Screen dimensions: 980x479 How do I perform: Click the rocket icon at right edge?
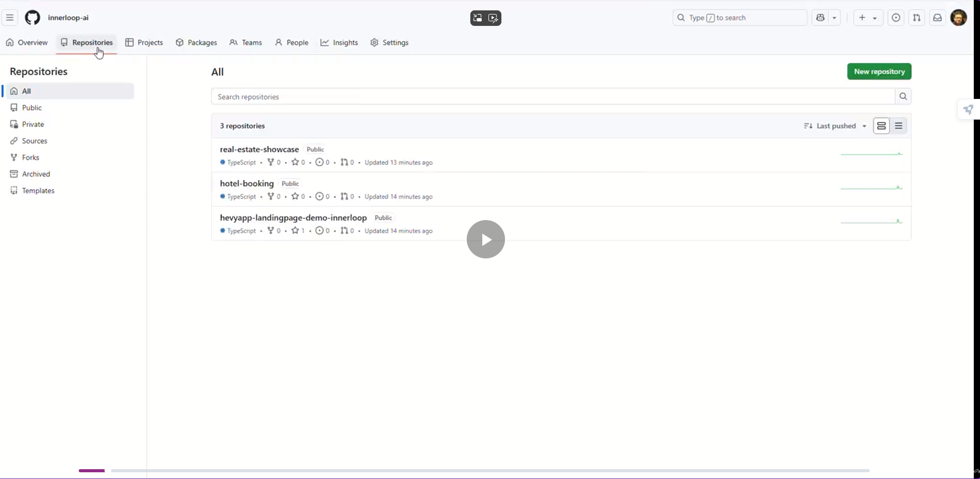(968, 109)
